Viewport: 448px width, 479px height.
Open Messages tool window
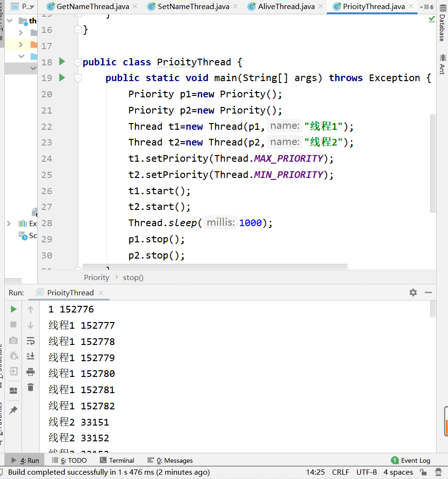pyautogui.click(x=170, y=460)
